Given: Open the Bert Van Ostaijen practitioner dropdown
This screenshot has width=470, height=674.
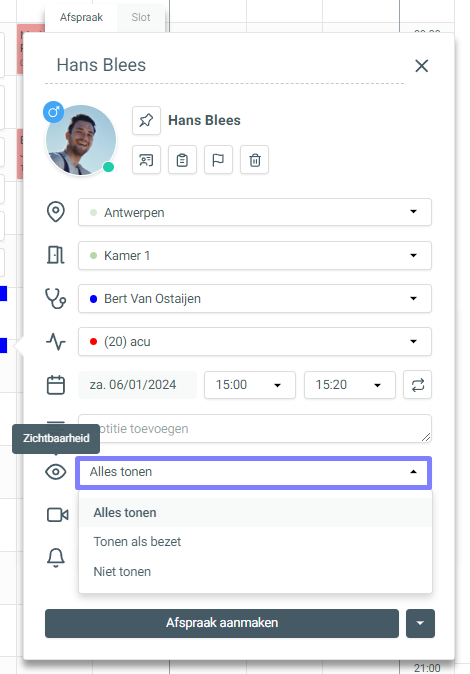Looking at the screenshot, I should (x=255, y=298).
